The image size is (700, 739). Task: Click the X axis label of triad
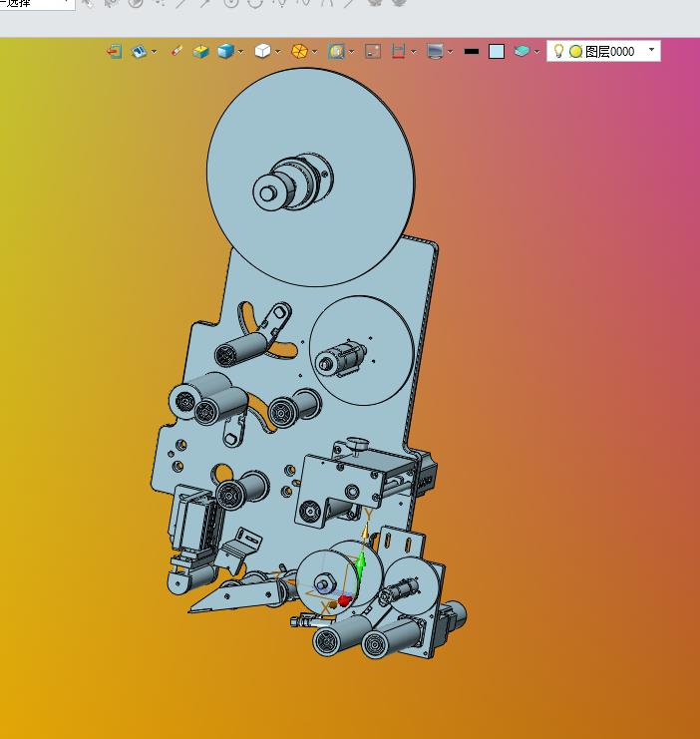click(325, 607)
